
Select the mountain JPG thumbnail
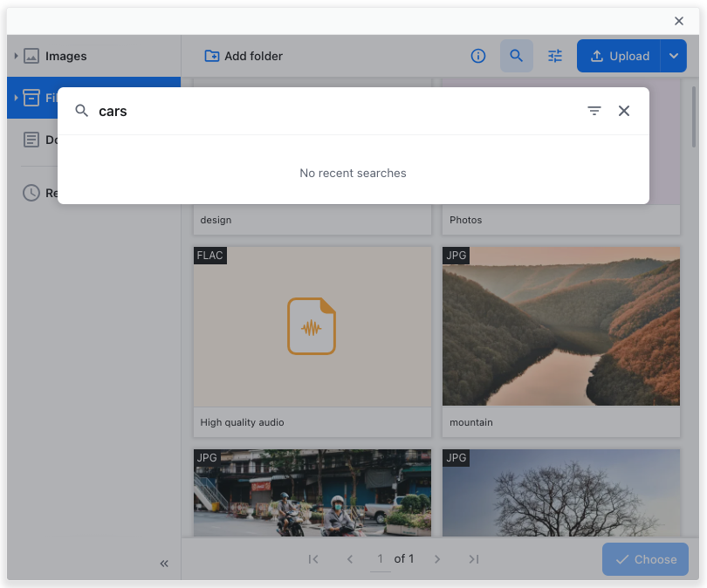561,325
